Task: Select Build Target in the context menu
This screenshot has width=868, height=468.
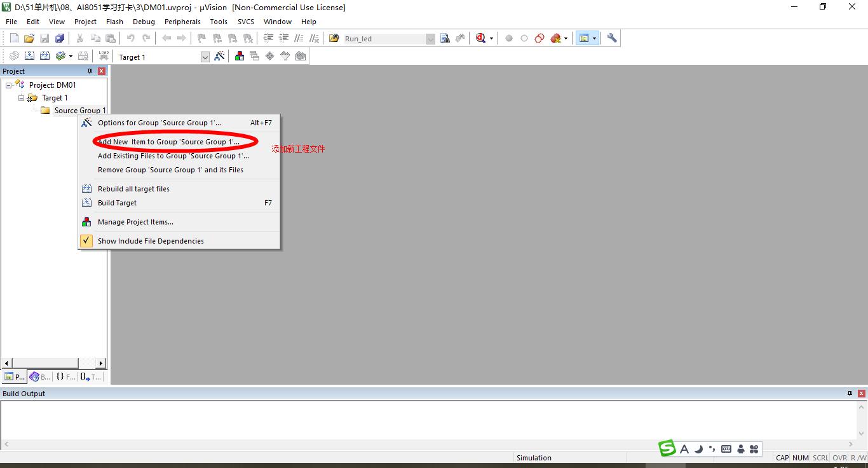Action: pyautogui.click(x=179, y=203)
